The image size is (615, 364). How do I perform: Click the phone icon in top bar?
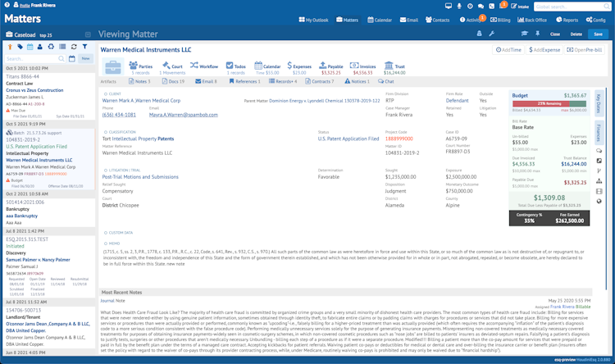(x=491, y=6)
